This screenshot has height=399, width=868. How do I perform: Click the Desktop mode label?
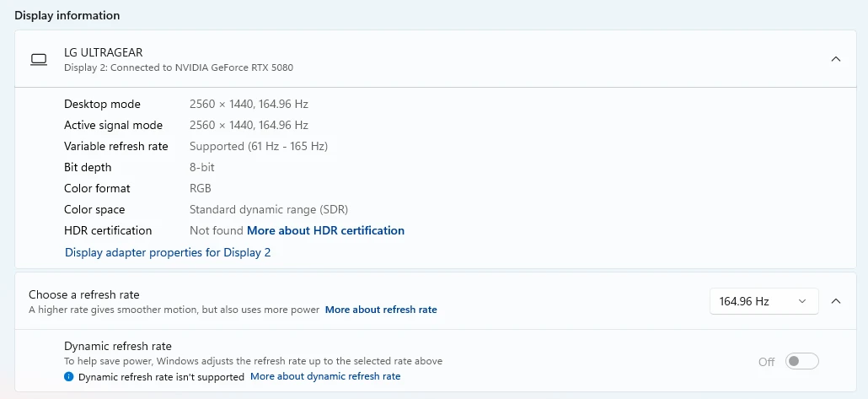pyautogui.click(x=103, y=105)
